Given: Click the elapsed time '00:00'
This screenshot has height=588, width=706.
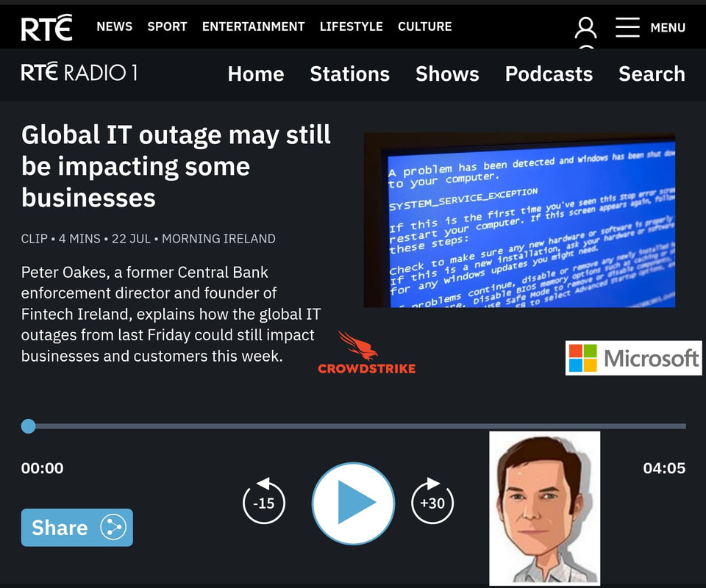Looking at the screenshot, I should 43,468.
